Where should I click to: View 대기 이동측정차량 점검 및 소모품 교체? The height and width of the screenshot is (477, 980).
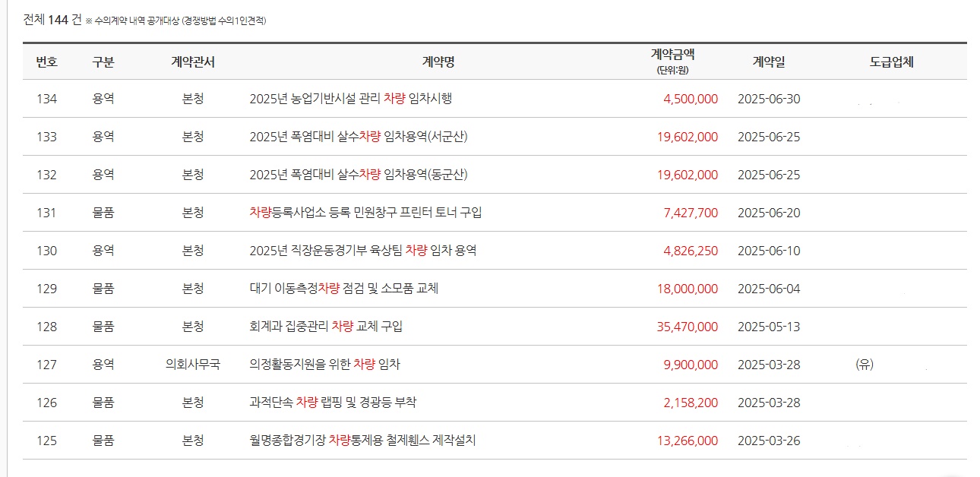tap(343, 289)
